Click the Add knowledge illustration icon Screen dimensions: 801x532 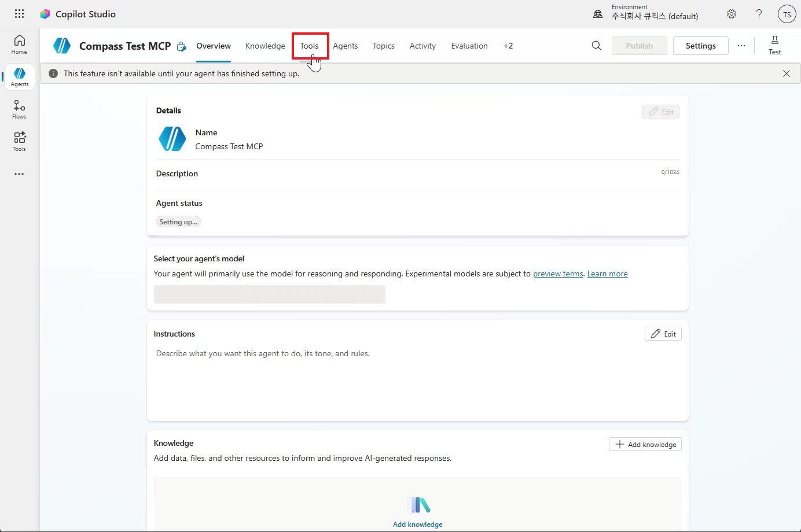(418, 505)
